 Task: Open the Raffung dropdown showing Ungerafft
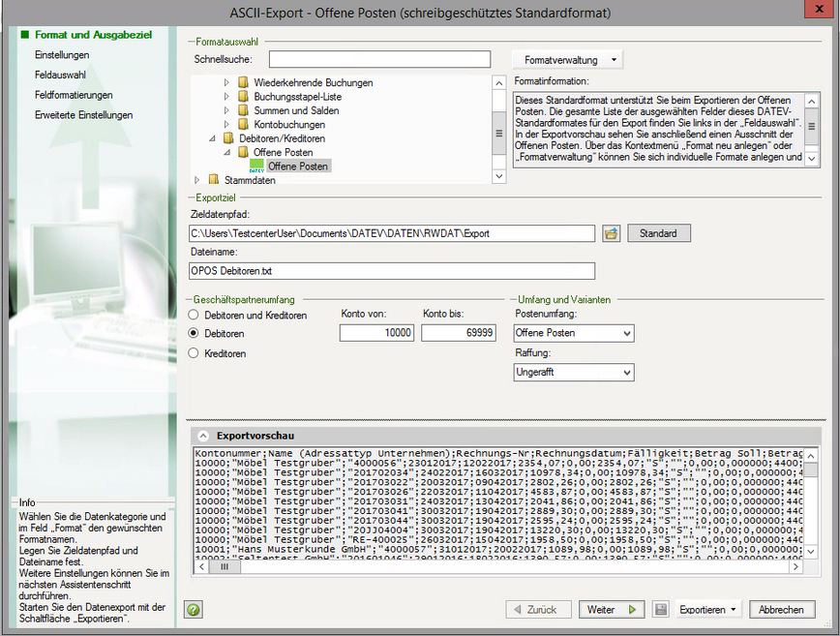coord(574,372)
